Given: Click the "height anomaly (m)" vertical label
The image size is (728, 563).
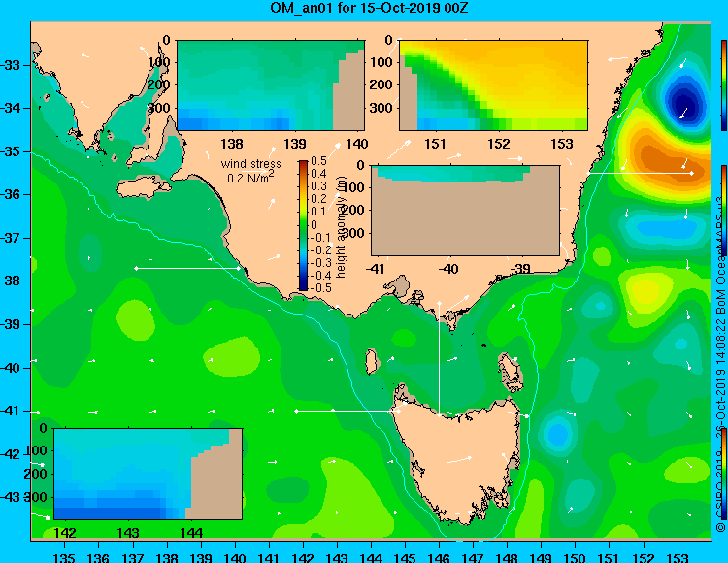Looking at the screenshot, I should point(342,226).
